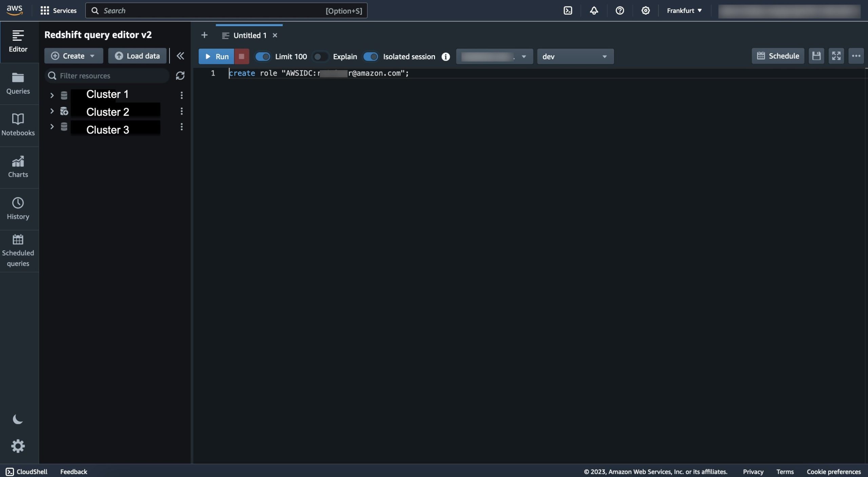Click the Schedule button
This screenshot has height=477, width=868.
776,56
